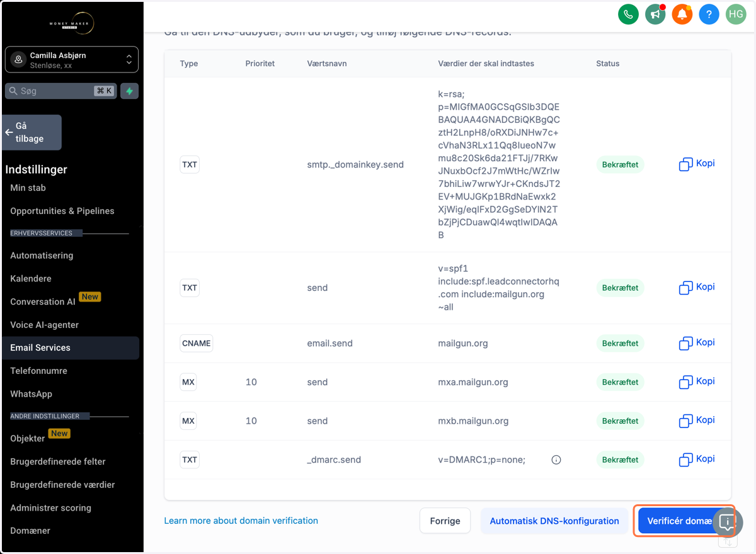756x554 pixels.
Task: Open Kalendere settings
Action: (31, 278)
